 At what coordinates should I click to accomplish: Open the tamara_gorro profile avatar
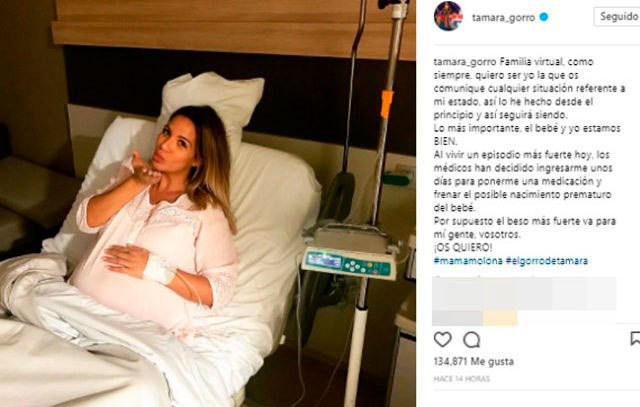(448, 16)
